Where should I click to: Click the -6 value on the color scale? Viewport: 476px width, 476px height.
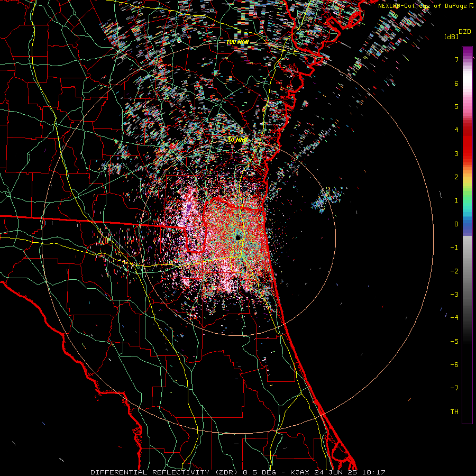pos(454,365)
